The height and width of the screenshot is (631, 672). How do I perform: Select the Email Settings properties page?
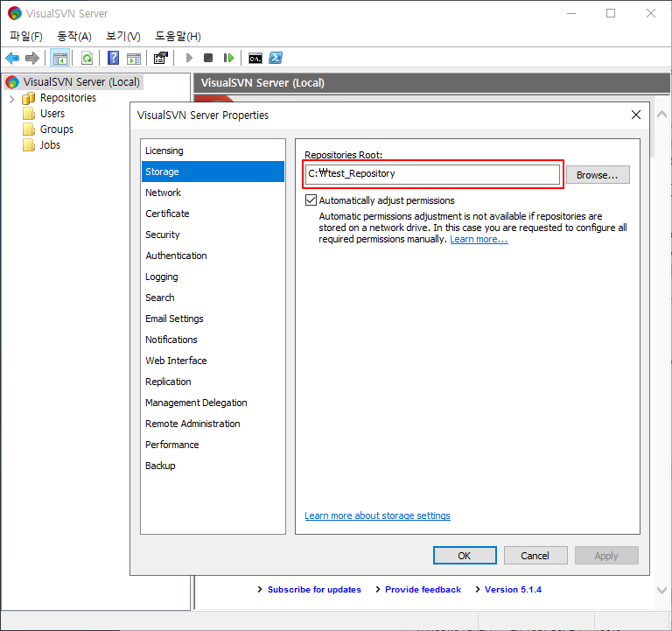[213, 319]
